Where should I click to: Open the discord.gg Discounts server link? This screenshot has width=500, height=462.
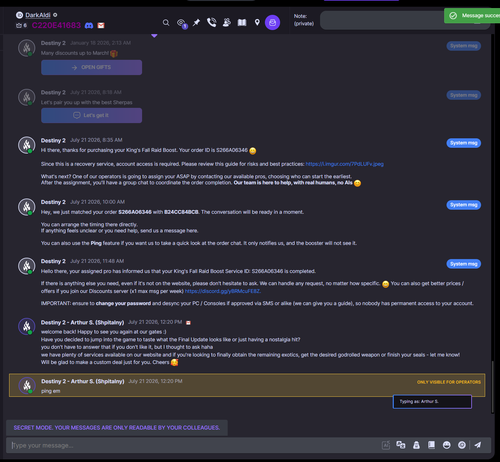coord(223,291)
